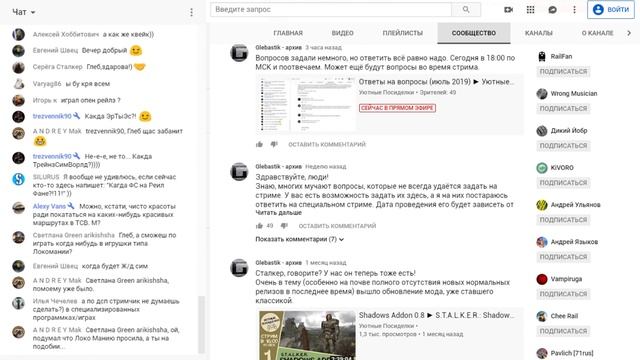Subscribe to the Дикий Йобр channel
The image size is (640, 360).
[x=563, y=146]
